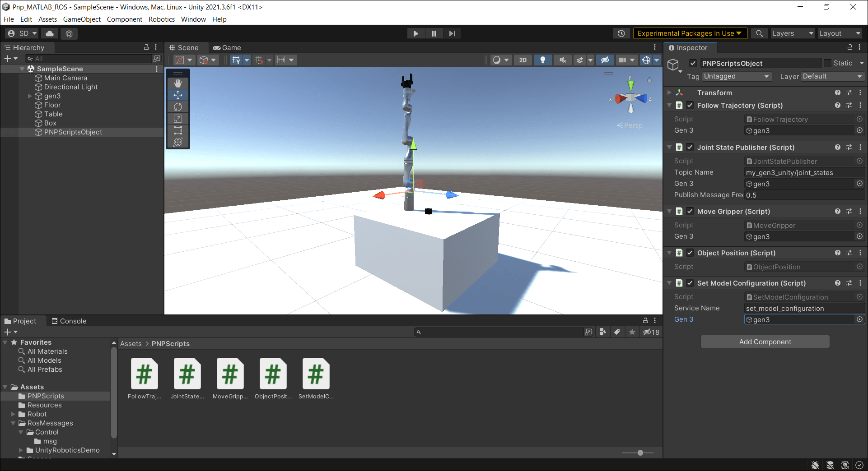Image resolution: width=868 pixels, height=471 pixels.
Task: Disable Object Position script component
Action: pos(690,253)
